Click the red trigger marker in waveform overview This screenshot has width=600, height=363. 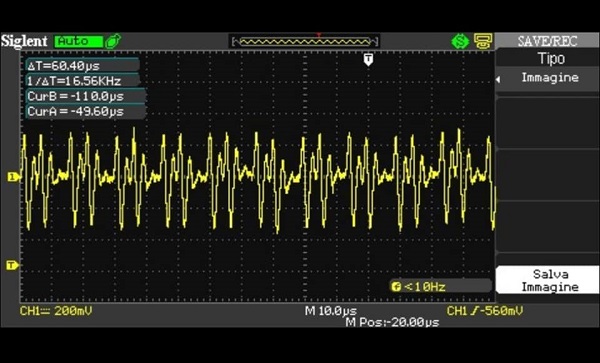click(x=318, y=35)
